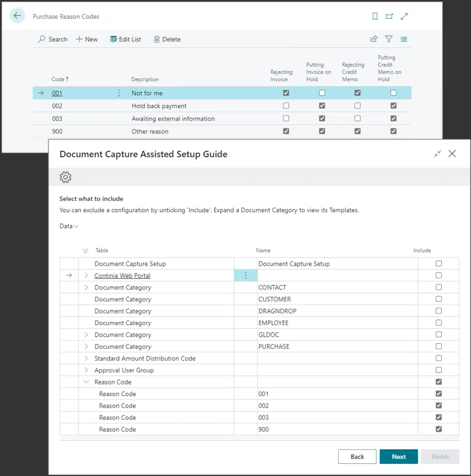Select Edit List in the toolbar
Viewport: 471px width, 476px height.
click(125, 39)
